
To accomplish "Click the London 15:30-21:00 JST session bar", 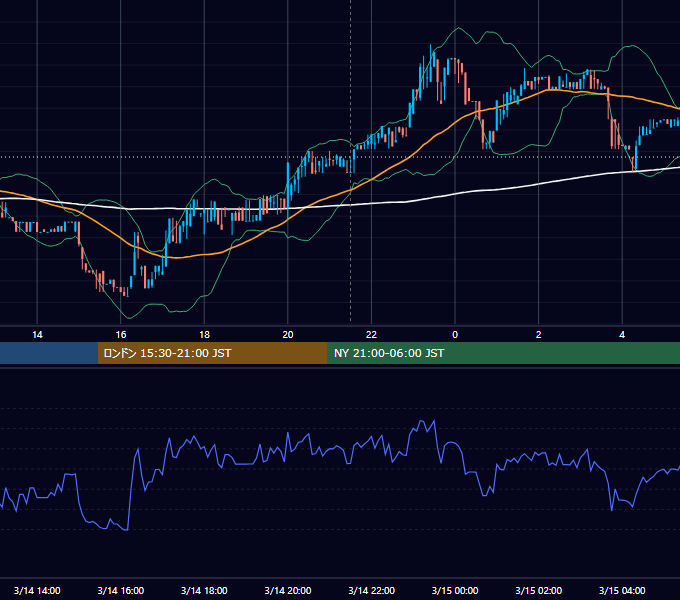I will point(212,353).
